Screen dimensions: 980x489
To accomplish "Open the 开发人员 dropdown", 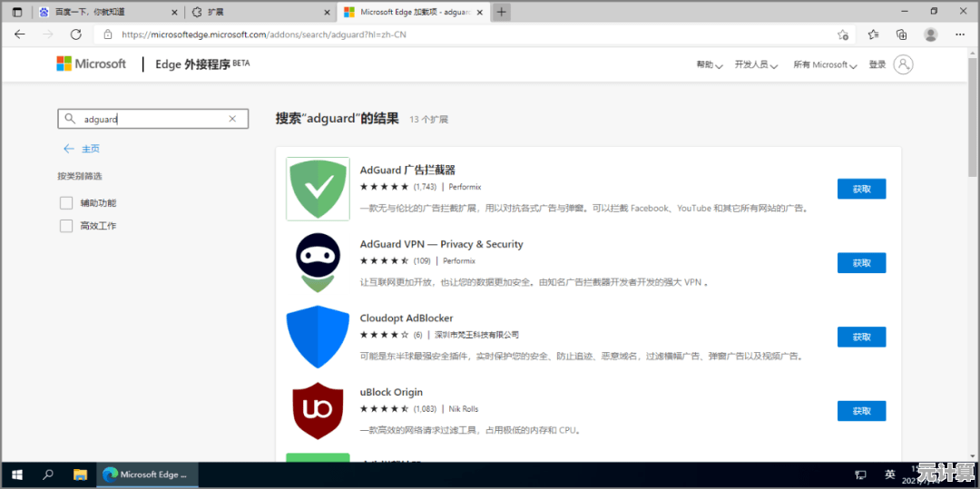I will pyautogui.click(x=755, y=65).
